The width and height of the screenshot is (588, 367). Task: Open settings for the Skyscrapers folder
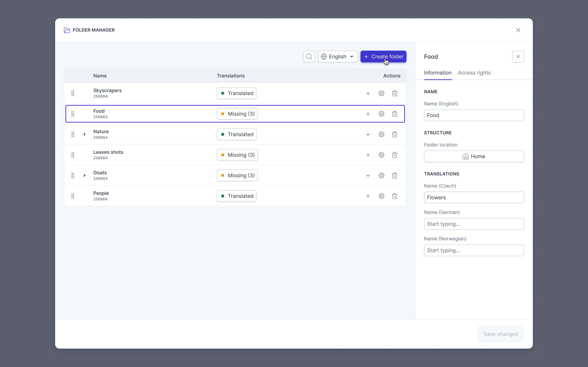[381, 93]
